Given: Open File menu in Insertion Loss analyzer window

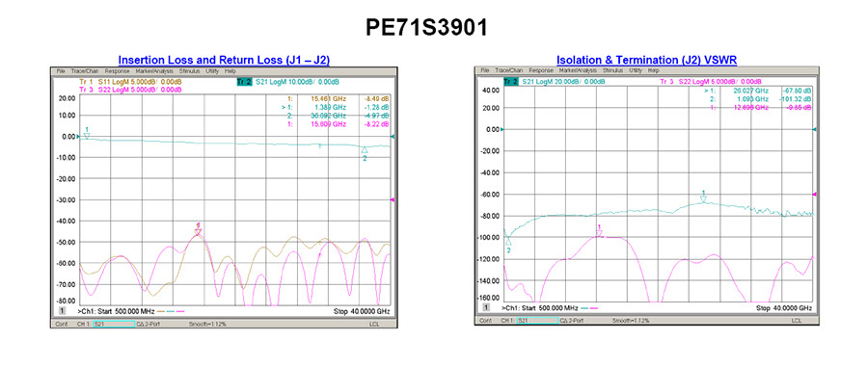Looking at the screenshot, I should coord(61,71).
